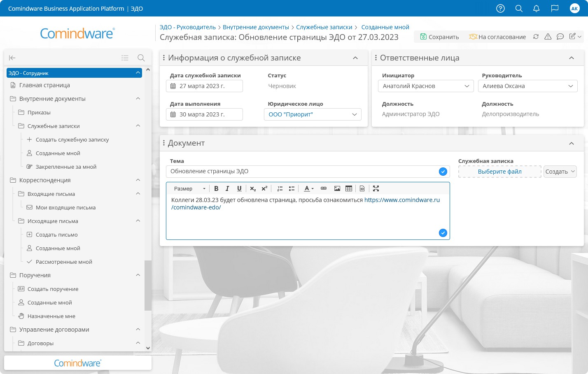Click the Дата служебной записки field
Screen dimensions: 588x374
(204, 86)
